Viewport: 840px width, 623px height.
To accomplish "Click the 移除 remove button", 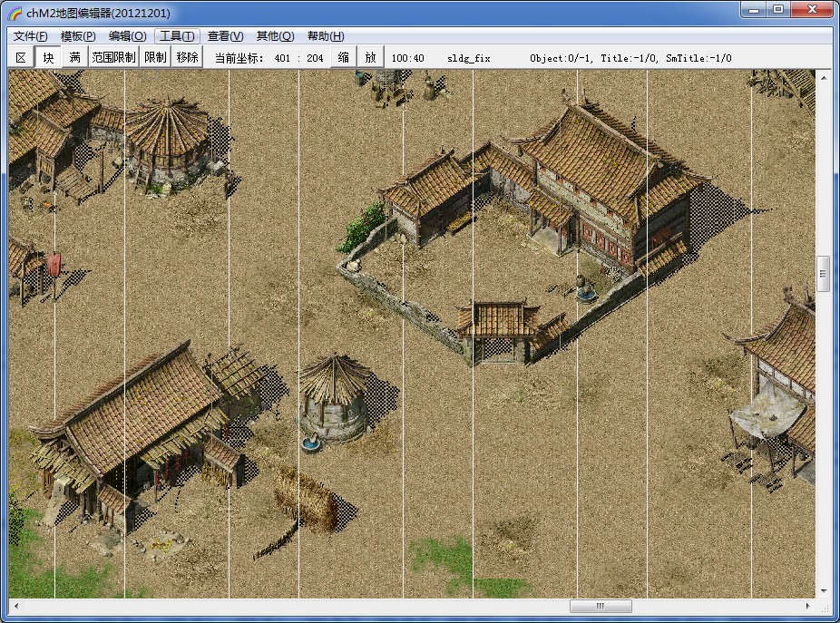I will point(188,57).
